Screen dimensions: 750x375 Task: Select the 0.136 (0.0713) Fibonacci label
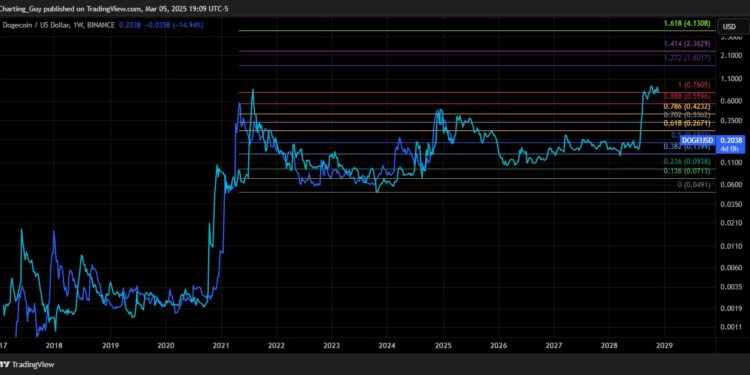[x=687, y=171]
